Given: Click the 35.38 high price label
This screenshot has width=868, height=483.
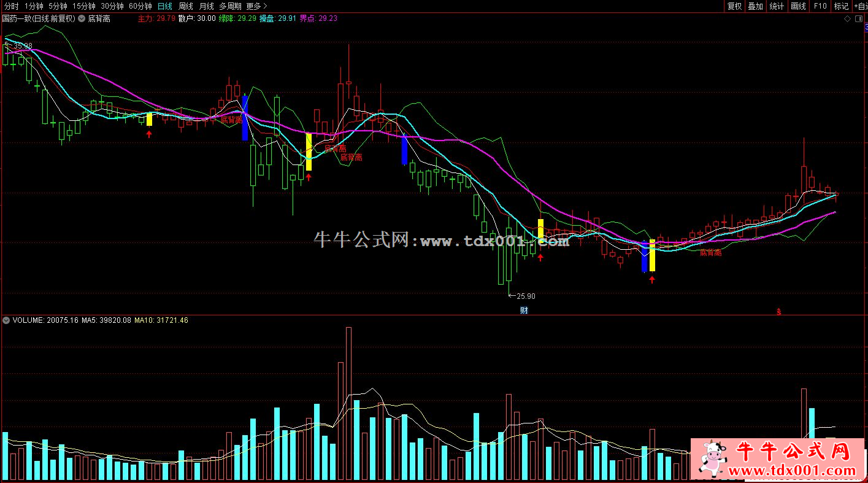Looking at the screenshot, I should [23, 46].
